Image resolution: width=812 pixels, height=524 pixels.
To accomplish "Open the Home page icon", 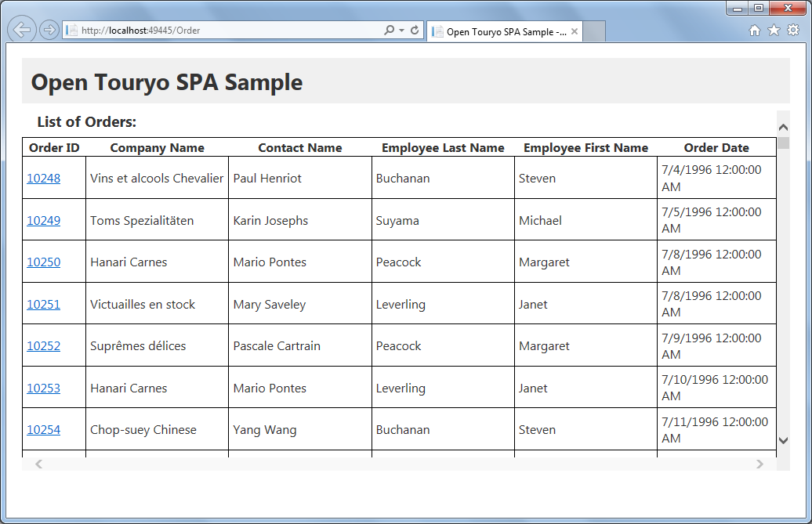I will click(x=755, y=31).
